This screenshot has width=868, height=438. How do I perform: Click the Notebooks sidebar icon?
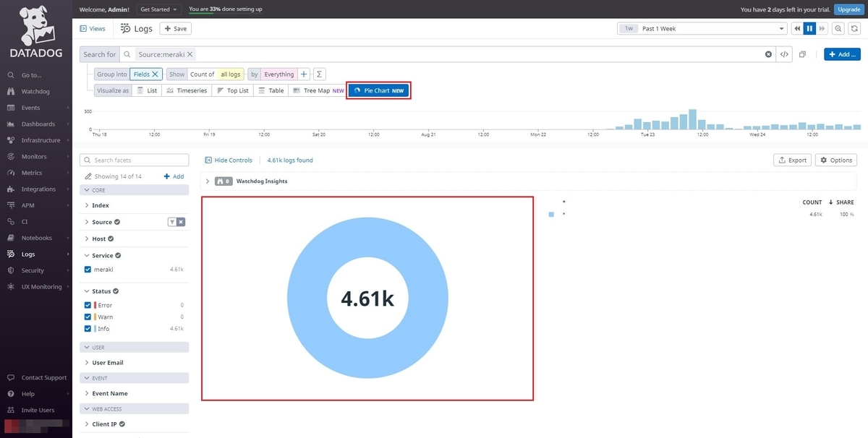(x=11, y=238)
